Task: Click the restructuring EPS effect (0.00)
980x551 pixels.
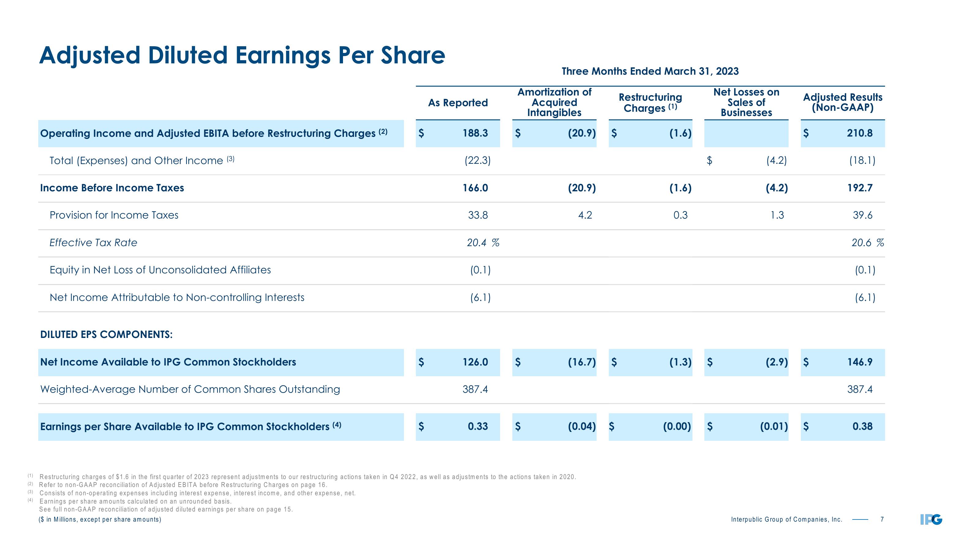Action: click(677, 426)
